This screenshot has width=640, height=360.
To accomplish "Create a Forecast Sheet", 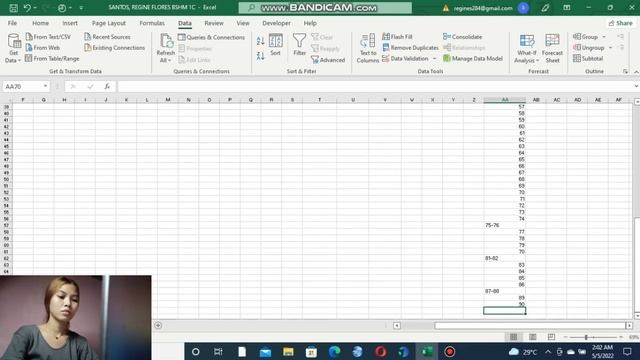I will (553, 48).
